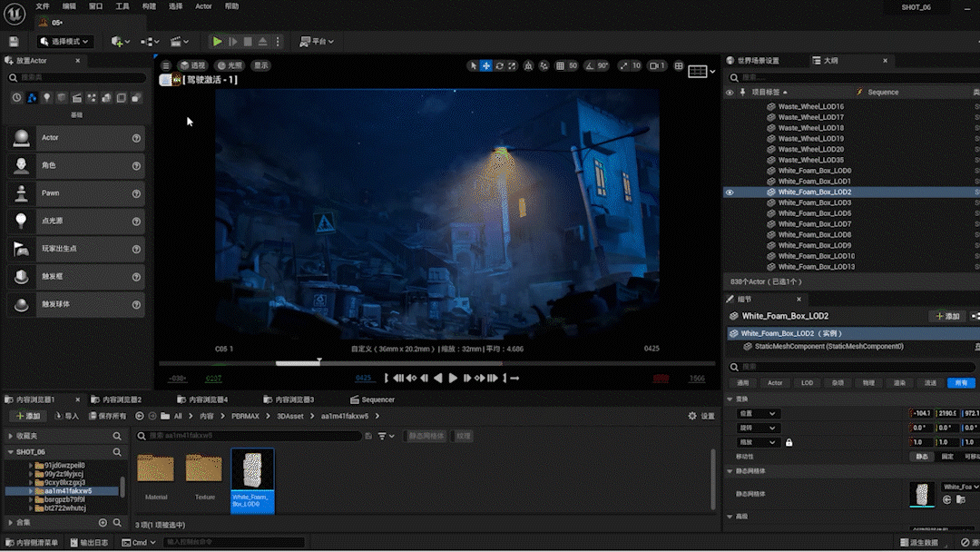This screenshot has height=552, width=980.
Task: Switch to 内容浏览器2 tab
Action: [116, 400]
